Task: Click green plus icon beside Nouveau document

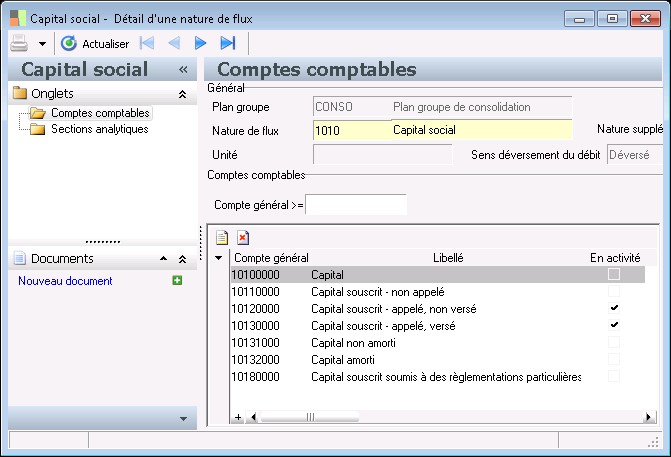Action: pos(177,280)
